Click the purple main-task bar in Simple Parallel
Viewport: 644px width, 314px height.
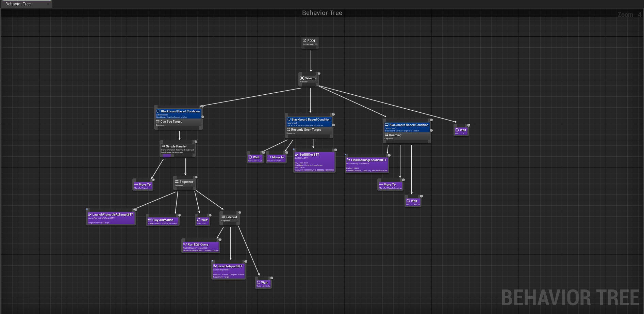tap(167, 155)
